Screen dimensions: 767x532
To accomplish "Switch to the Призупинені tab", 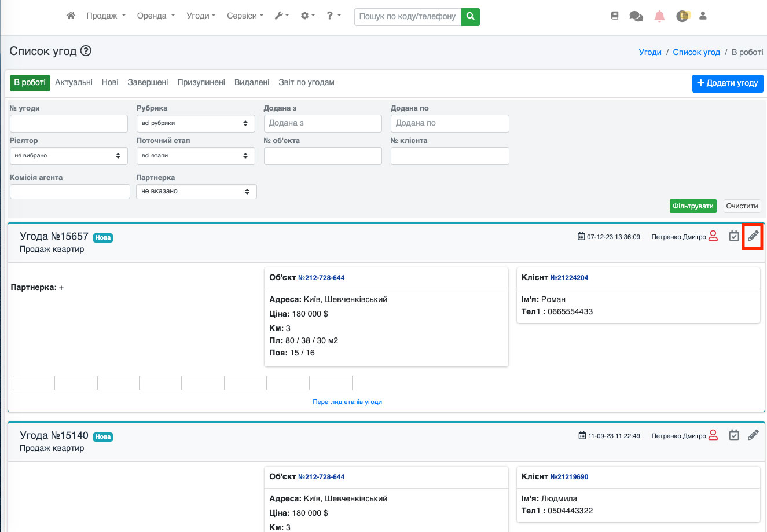I will (201, 83).
